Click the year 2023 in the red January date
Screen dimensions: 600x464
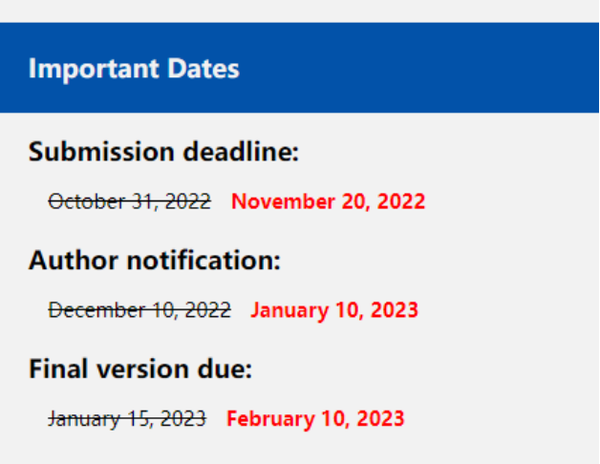[x=393, y=310]
